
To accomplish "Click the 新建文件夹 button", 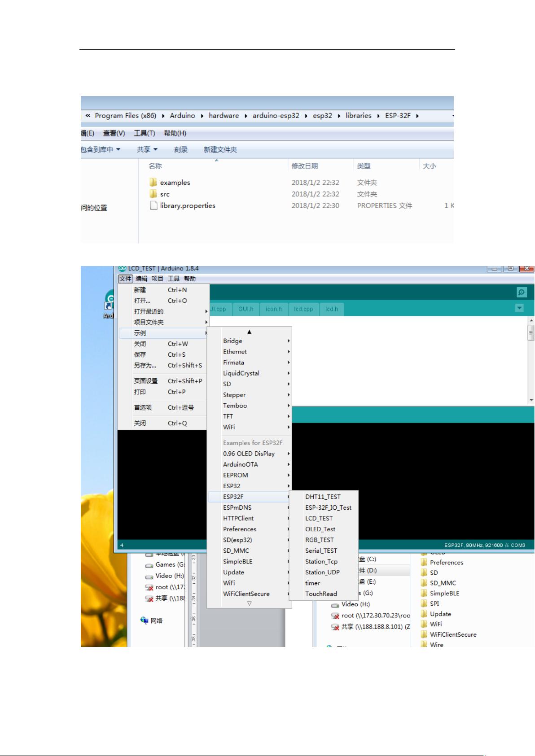I will pyautogui.click(x=220, y=149).
